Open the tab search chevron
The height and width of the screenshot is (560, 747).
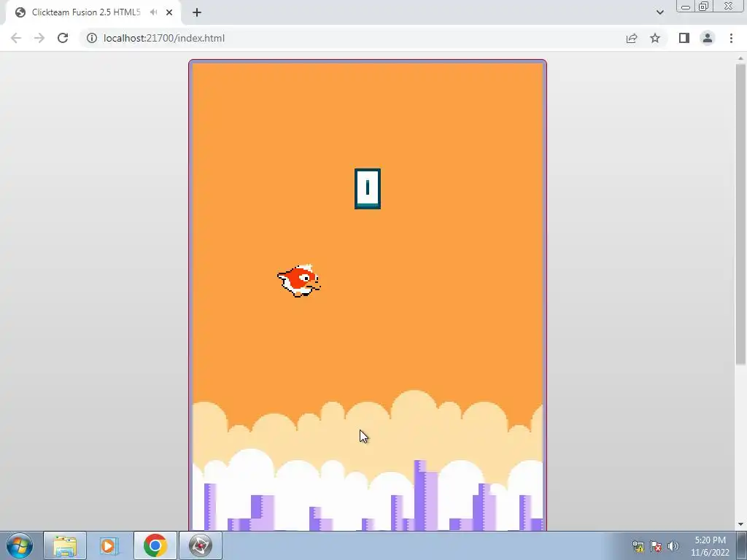659,12
